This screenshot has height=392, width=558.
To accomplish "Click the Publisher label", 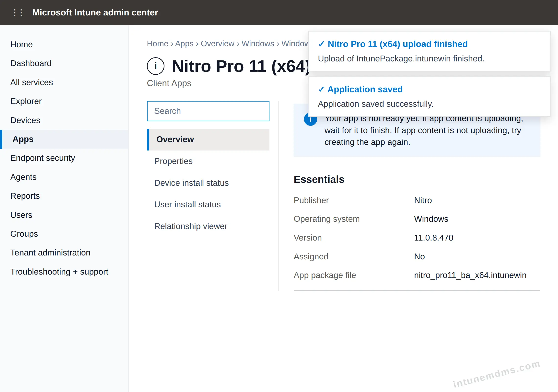I will (311, 200).
